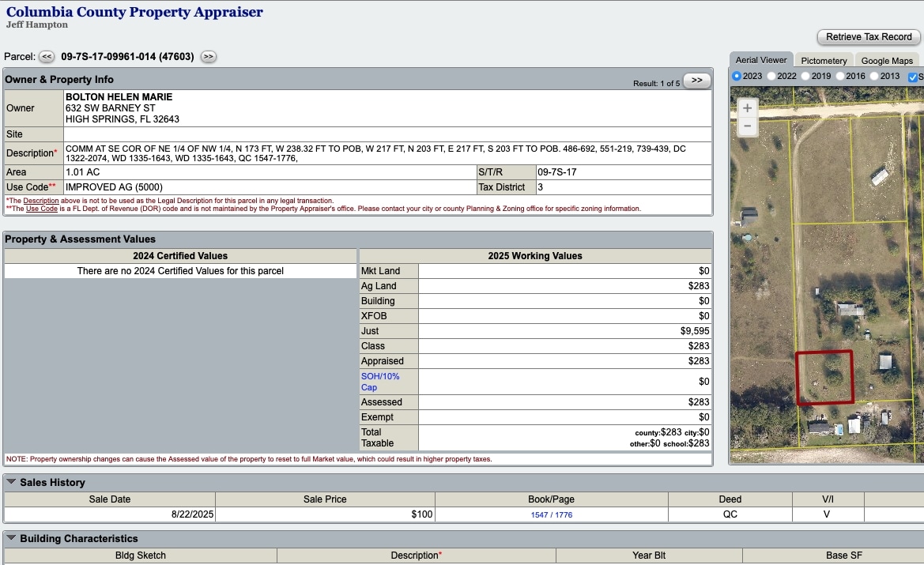
Task: Switch to the Google Maps tab
Action: [886, 61]
